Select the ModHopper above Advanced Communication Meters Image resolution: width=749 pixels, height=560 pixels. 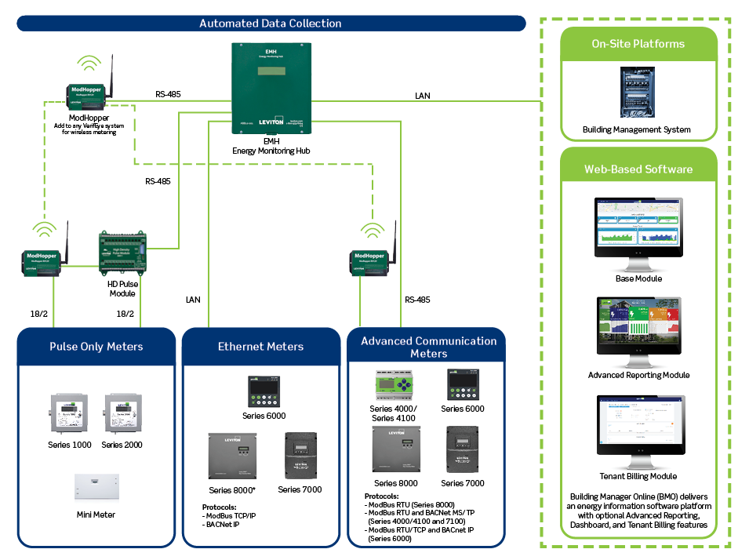click(x=369, y=261)
